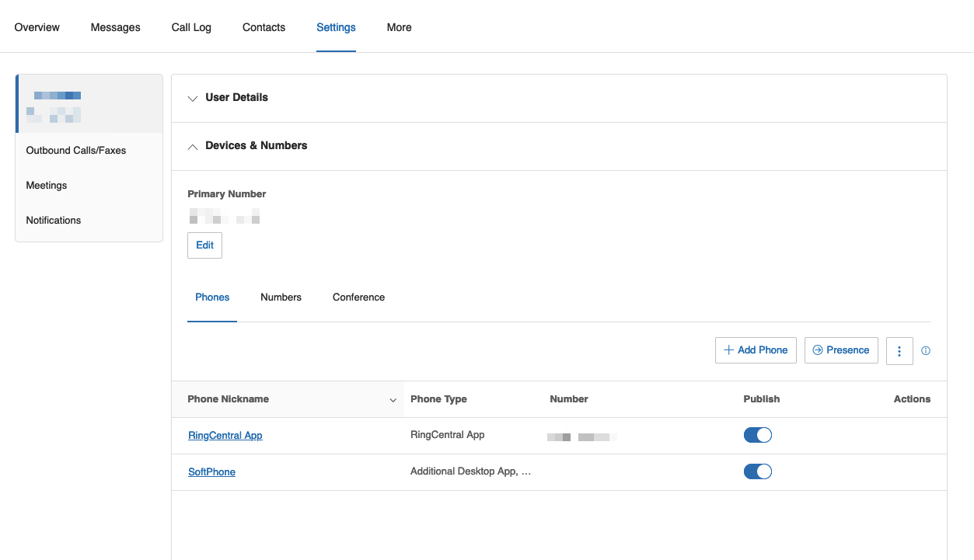The image size is (974, 560).
Task: Open the Call Log page
Action: pyautogui.click(x=191, y=27)
